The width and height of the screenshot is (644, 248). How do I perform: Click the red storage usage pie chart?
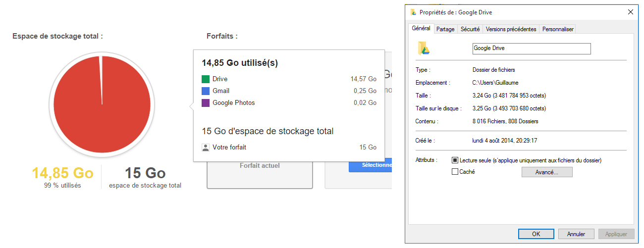pos(102,104)
